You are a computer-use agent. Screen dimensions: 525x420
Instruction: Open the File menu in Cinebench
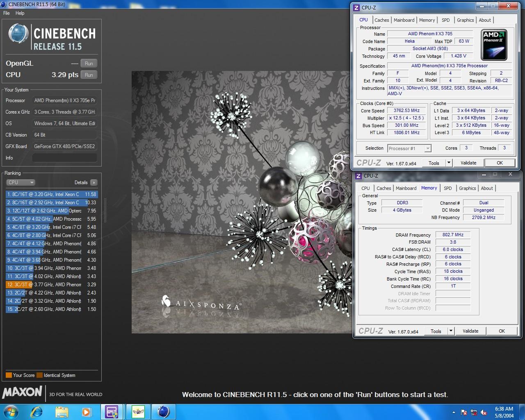(7, 13)
